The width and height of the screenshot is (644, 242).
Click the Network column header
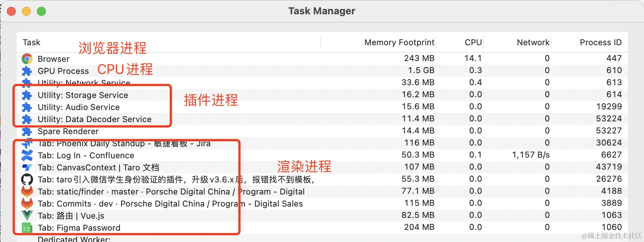click(x=533, y=43)
